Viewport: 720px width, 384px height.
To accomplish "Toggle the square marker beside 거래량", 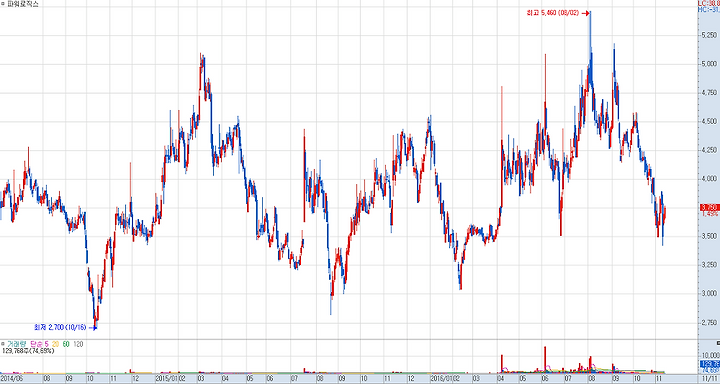I will pos(3,344).
